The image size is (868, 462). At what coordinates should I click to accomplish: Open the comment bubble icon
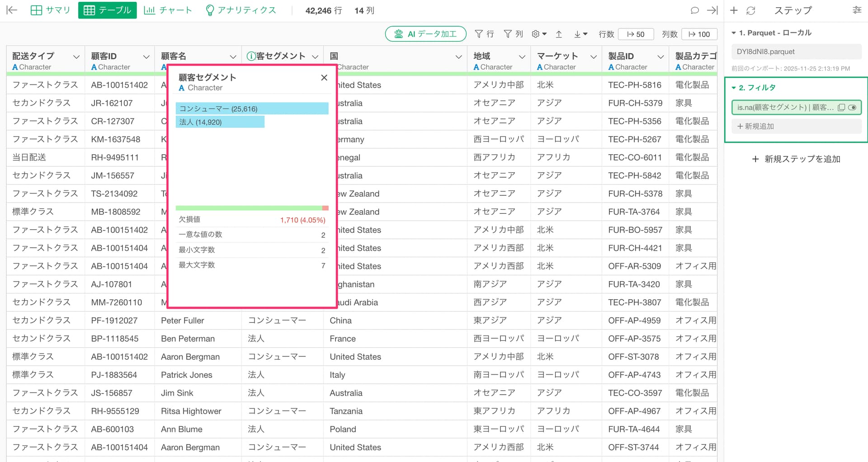[x=695, y=10]
